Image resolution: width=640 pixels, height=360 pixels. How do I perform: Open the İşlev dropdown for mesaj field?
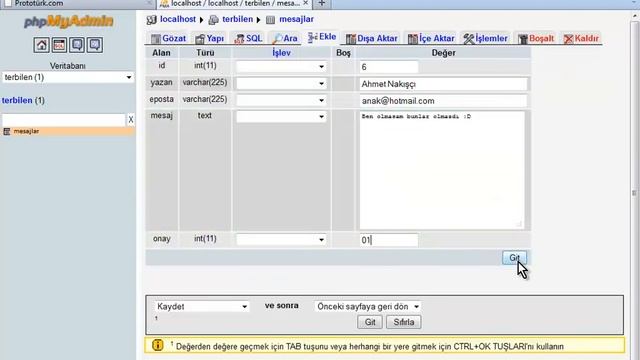[281, 117]
